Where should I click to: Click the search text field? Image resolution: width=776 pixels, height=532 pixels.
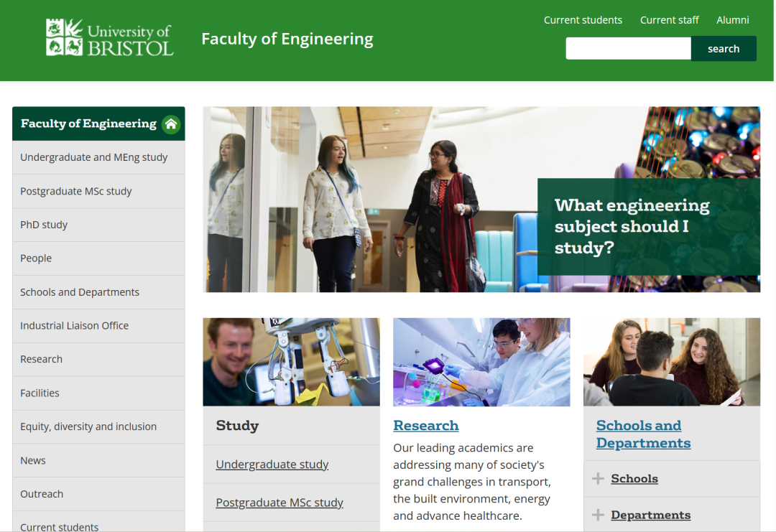coord(628,49)
